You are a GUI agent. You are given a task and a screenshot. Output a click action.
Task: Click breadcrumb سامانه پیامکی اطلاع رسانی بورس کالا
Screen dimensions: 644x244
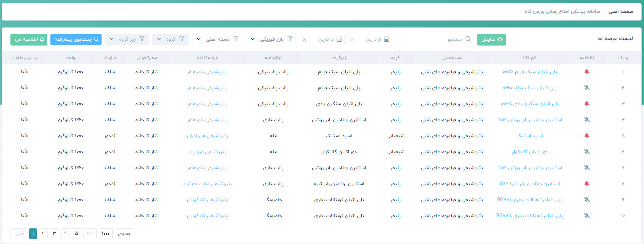562,11
